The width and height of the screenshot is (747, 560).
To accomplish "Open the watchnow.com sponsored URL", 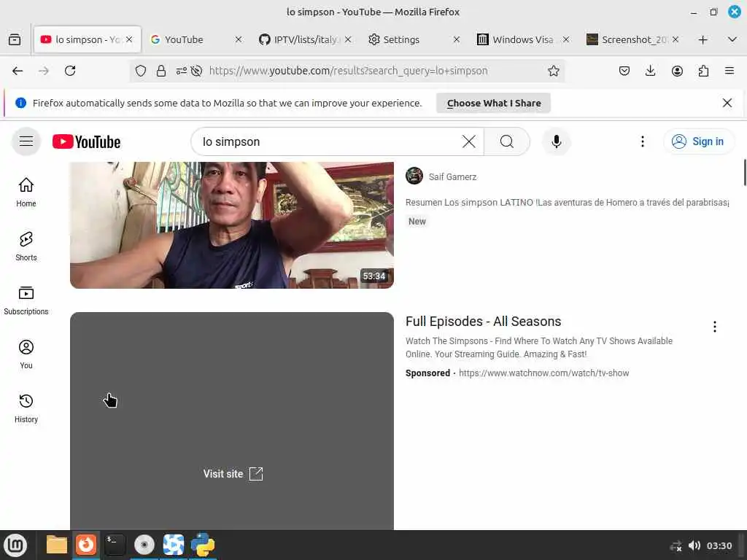I will click(543, 373).
